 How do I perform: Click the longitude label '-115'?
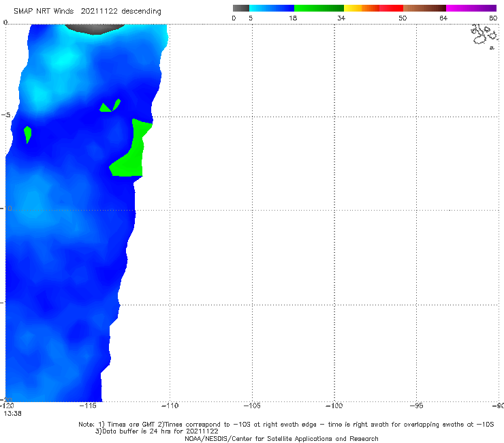pyautogui.click(x=88, y=406)
